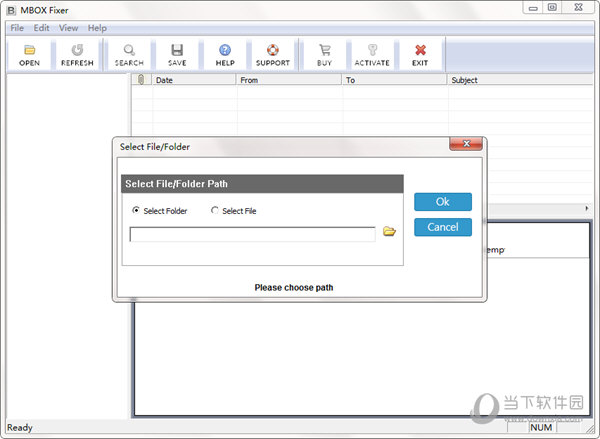Screen dimensions: 600x439
Task: Click the attachment paperclip column header
Action: pos(141,80)
